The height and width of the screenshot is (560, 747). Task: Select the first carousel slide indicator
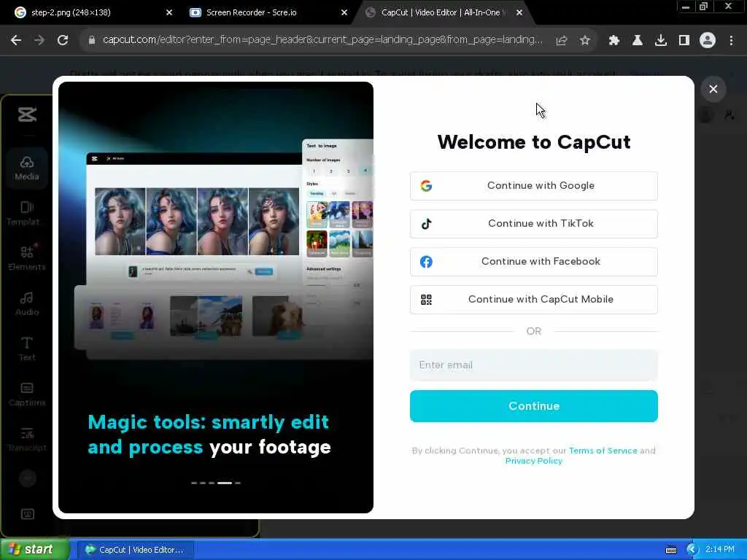(x=194, y=483)
